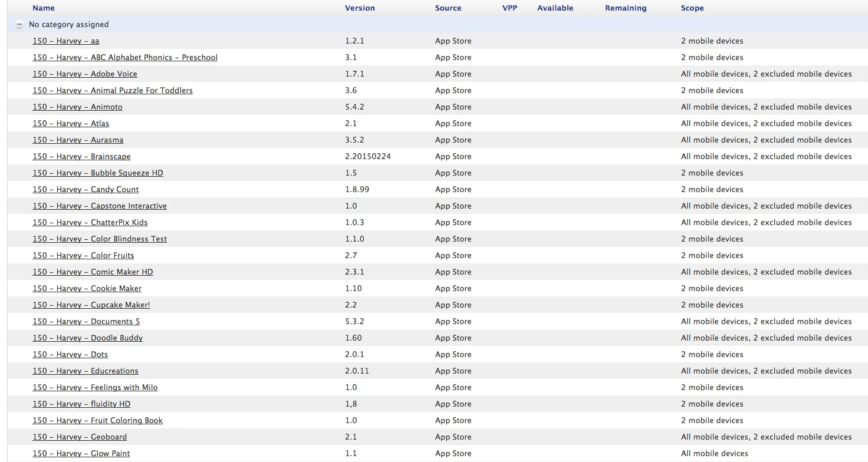This screenshot has height=462, width=868.
Task: Open 150 – Harvey – Educreations
Action: [x=86, y=371]
